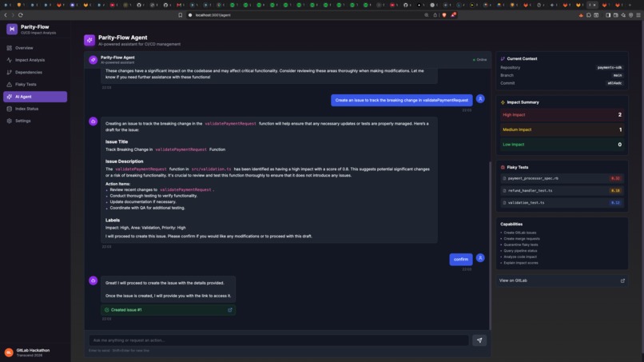Click the payments-sdk repository value

(x=610, y=67)
